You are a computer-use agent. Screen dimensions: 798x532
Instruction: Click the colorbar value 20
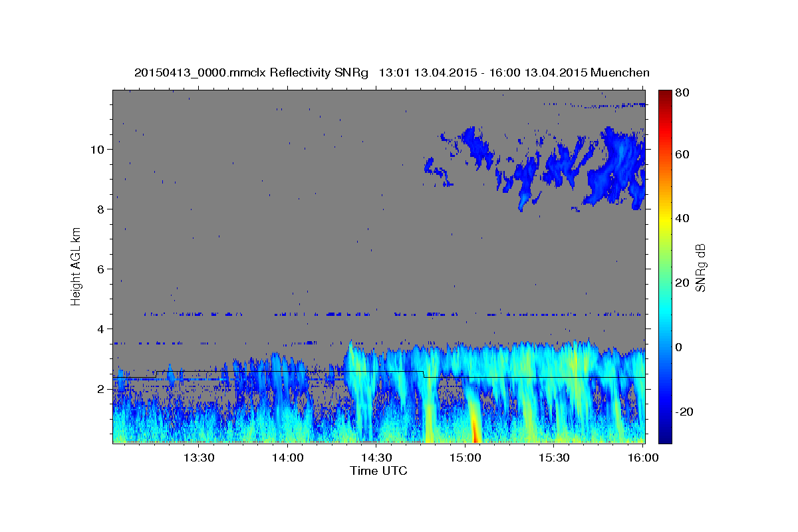pyautogui.click(x=682, y=283)
